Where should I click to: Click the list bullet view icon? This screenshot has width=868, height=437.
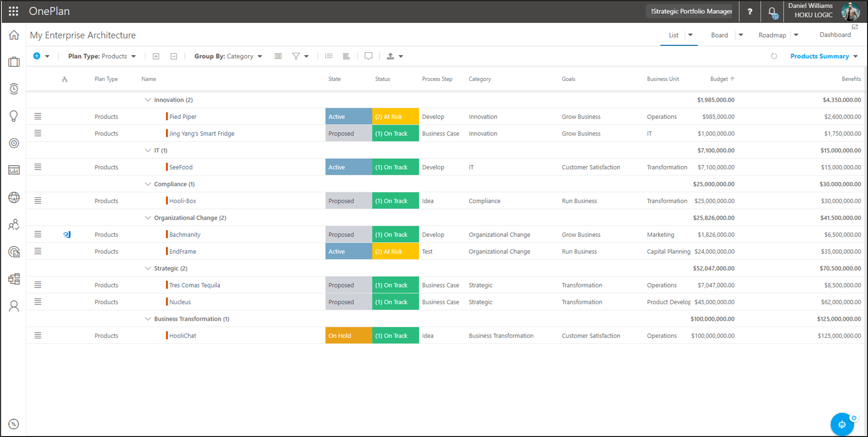pyautogui.click(x=329, y=56)
